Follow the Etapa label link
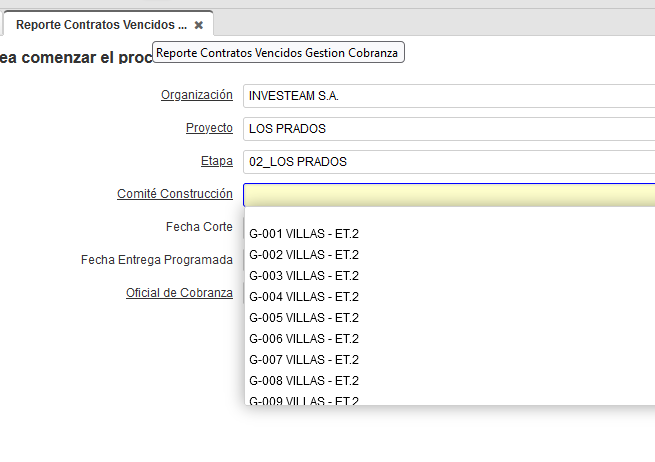This screenshot has height=462, width=655. tap(216, 161)
